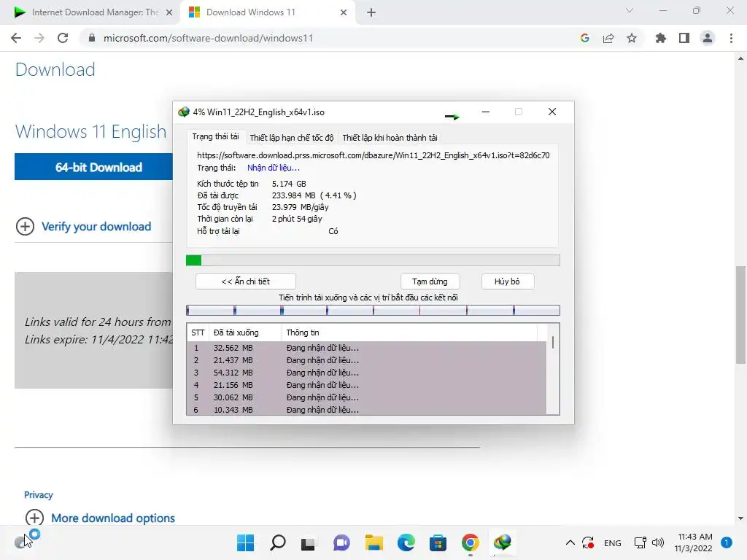Open Google icon in address bar

[585, 38]
